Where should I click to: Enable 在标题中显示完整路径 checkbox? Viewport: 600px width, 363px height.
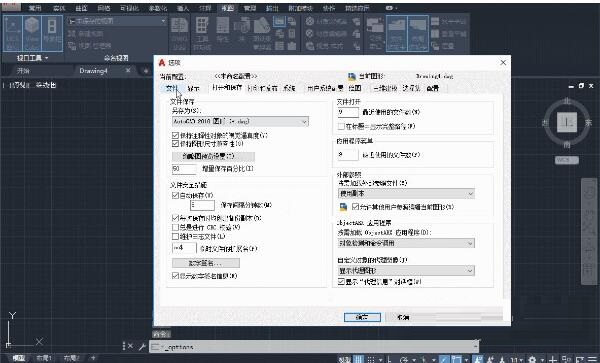pyautogui.click(x=341, y=126)
